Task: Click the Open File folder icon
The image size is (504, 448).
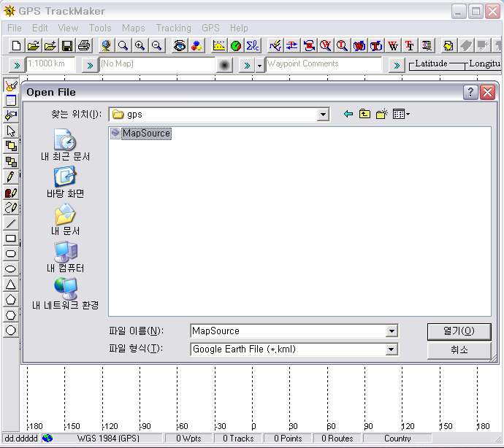Action: click(33, 46)
